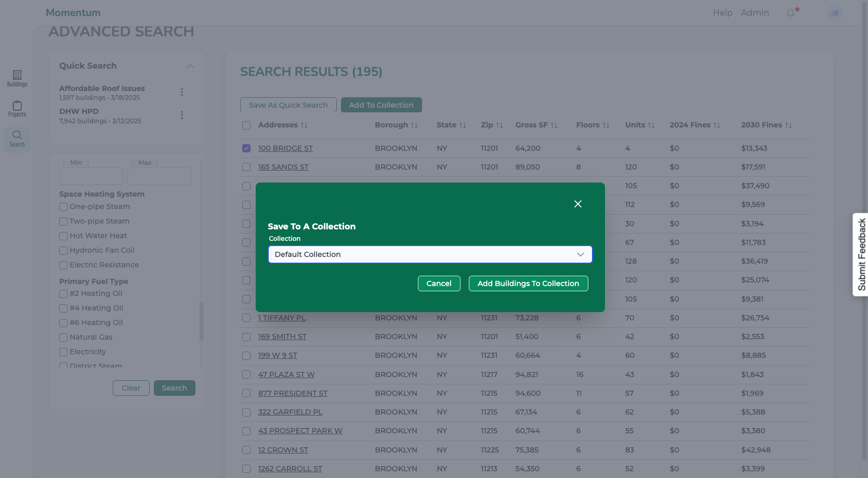Open the 12 CROWN ST link
The height and width of the screenshot is (478, 868).
point(283,450)
